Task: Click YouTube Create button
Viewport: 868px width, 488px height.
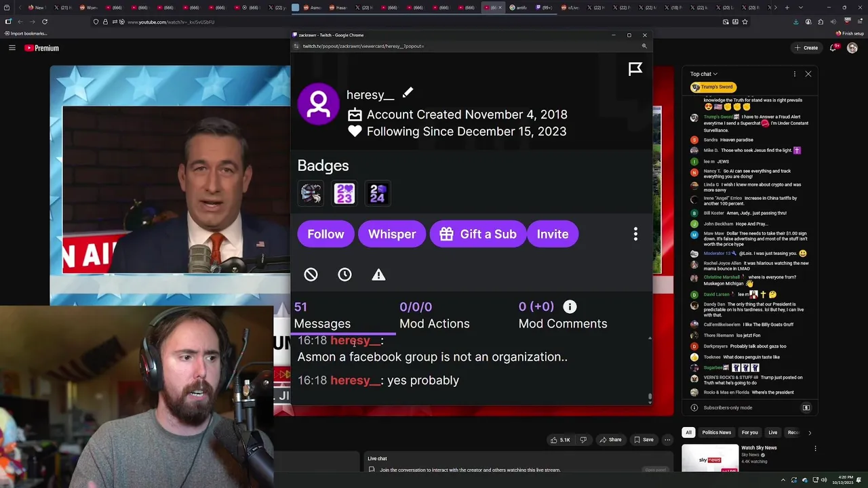Action: click(806, 47)
